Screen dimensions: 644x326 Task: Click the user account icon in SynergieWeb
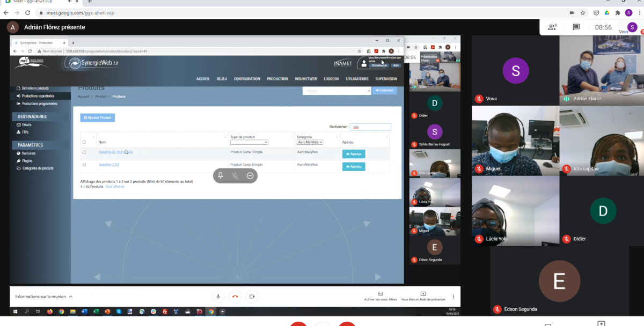(364, 63)
